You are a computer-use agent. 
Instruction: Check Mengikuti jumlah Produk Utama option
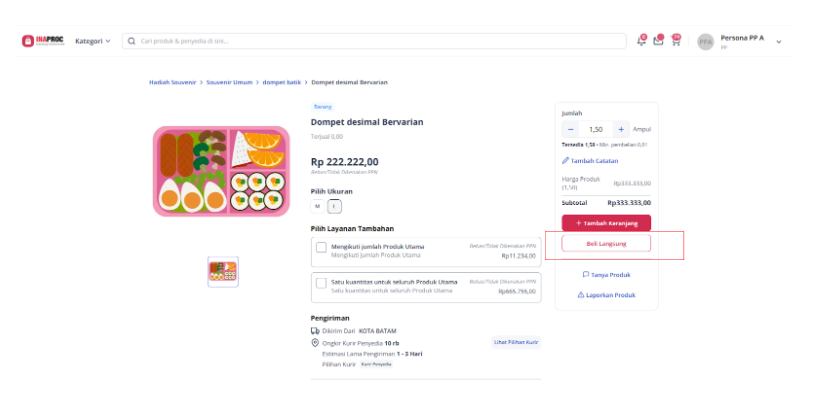click(321, 247)
